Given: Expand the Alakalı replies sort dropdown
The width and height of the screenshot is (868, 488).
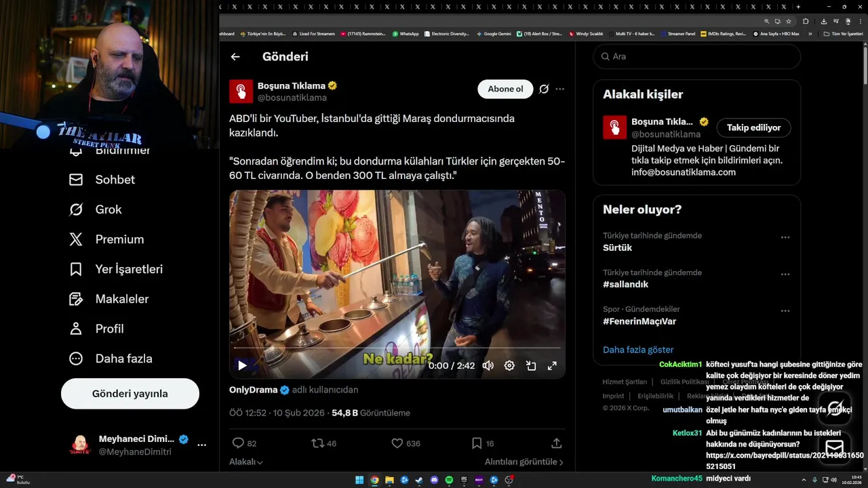Looking at the screenshot, I should click(246, 462).
